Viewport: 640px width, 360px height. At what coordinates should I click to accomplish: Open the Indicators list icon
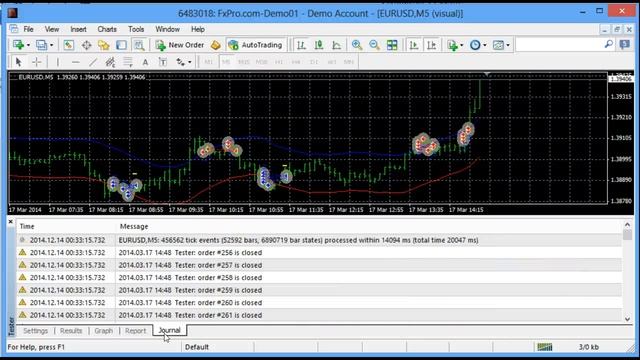point(452,45)
